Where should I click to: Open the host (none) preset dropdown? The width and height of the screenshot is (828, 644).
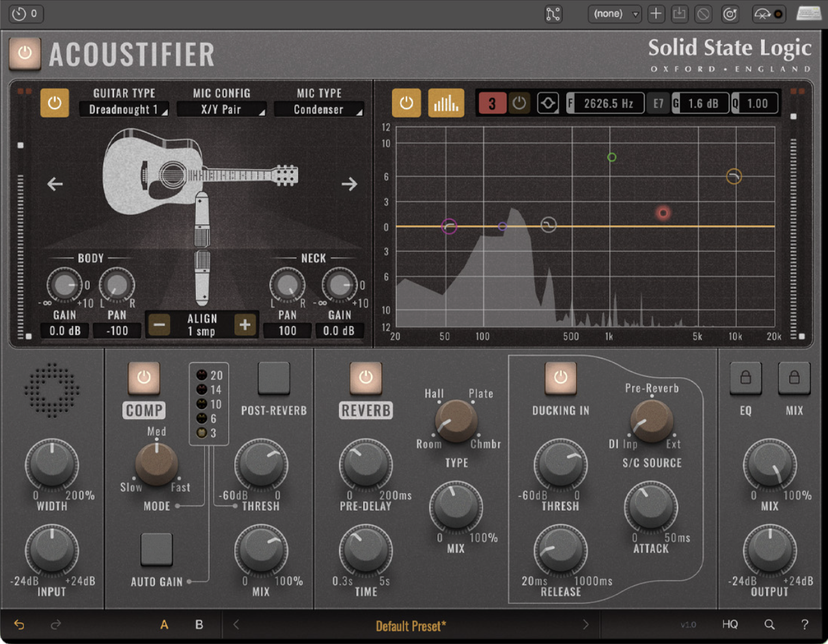point(615,14)
